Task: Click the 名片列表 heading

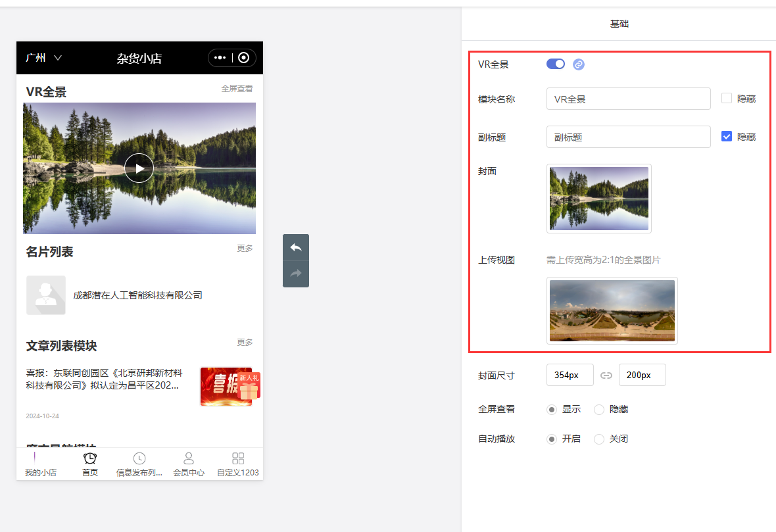Action: 49,252
